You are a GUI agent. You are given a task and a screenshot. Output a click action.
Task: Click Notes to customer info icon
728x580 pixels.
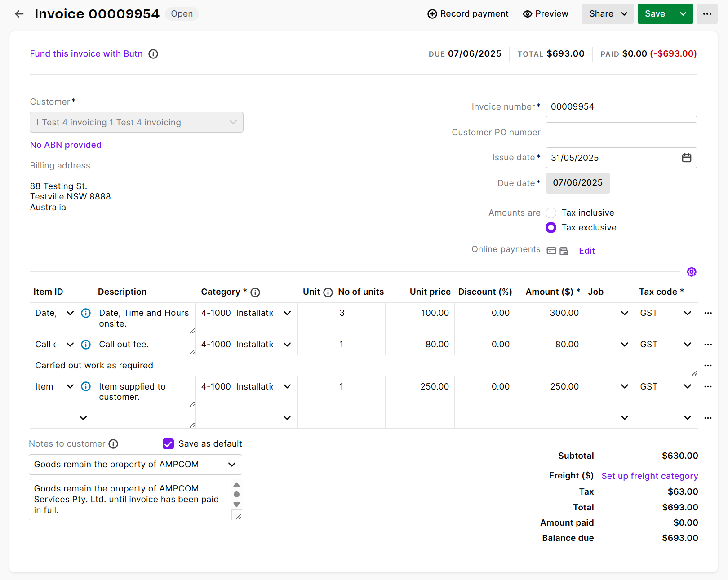(x=114, y=444)
